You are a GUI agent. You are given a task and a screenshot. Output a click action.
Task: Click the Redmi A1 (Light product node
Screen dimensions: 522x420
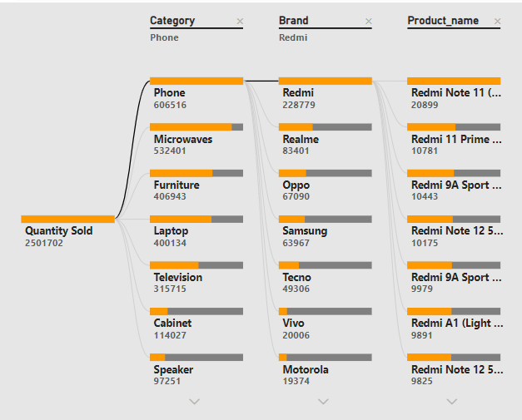[x=454, y=324]
